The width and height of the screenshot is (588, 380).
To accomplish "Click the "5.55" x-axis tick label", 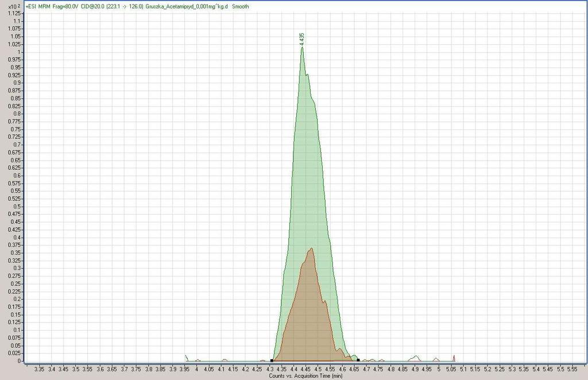I will [x=572, y=369].
